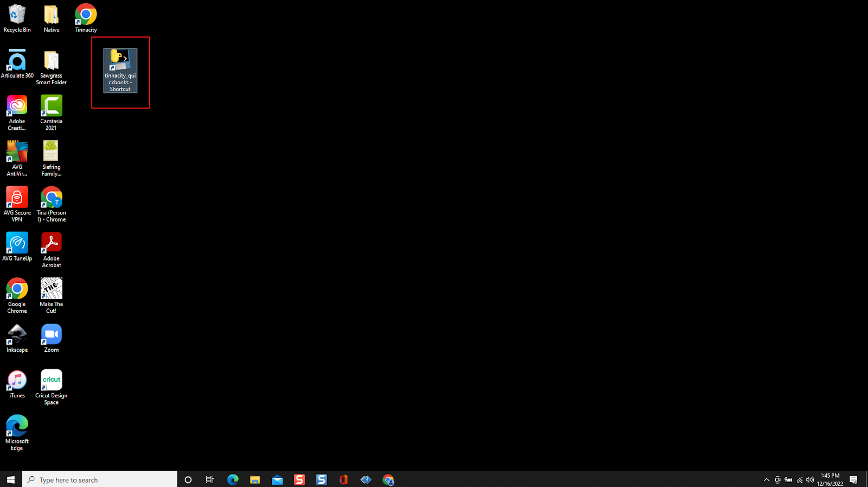Launch Microsoft Edge from the taskbar

233,479
